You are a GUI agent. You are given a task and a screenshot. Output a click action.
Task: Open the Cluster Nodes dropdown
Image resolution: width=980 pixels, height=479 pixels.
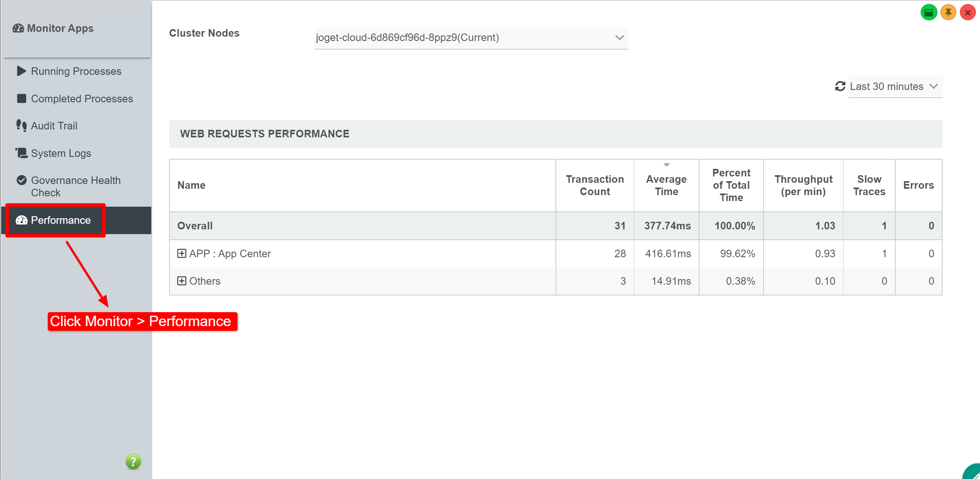471,38
